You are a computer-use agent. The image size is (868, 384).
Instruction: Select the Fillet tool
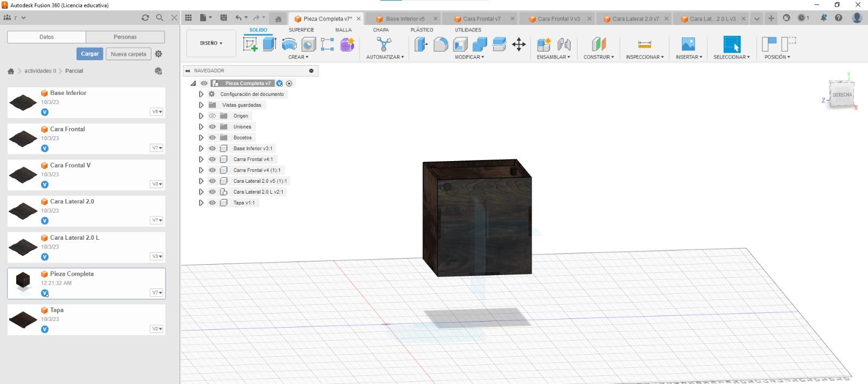(x=441, y=44)
